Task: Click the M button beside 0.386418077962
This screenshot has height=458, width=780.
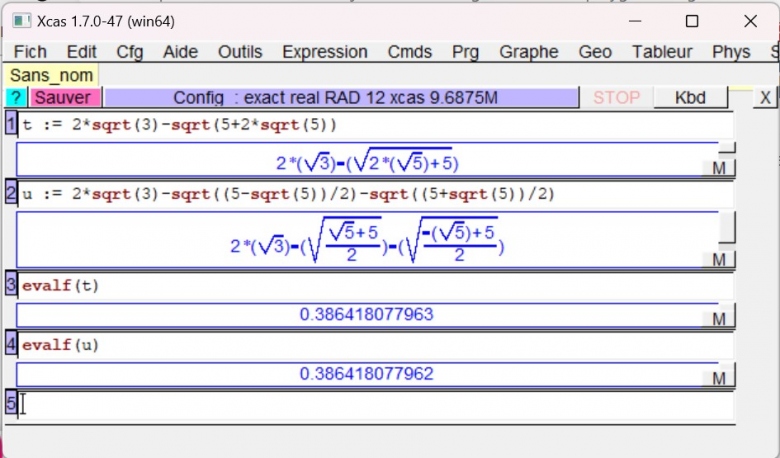Action: click(718, 379)
